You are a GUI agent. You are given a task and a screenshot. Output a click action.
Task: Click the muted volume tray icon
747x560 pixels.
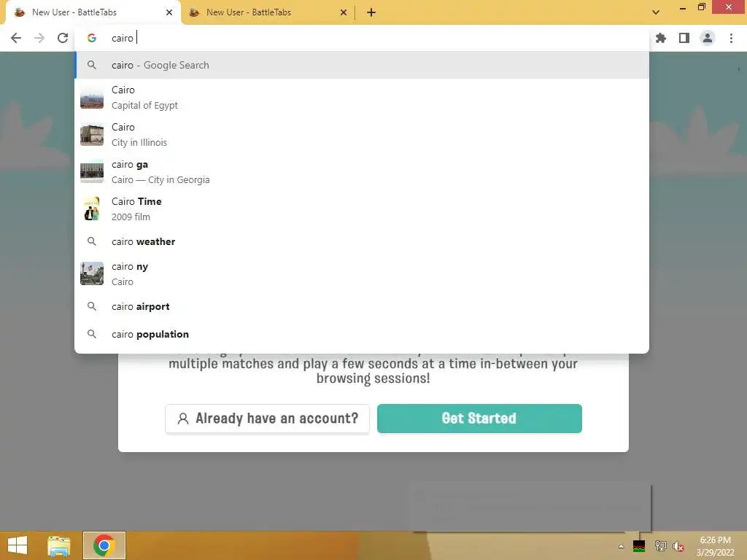[x=678, y=546]
